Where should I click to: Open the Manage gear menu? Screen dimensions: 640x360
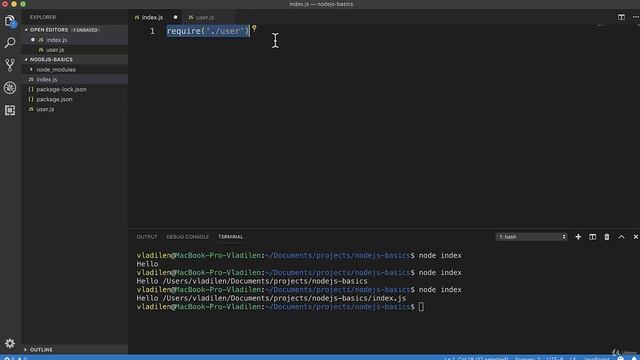[x=10, y=343]
